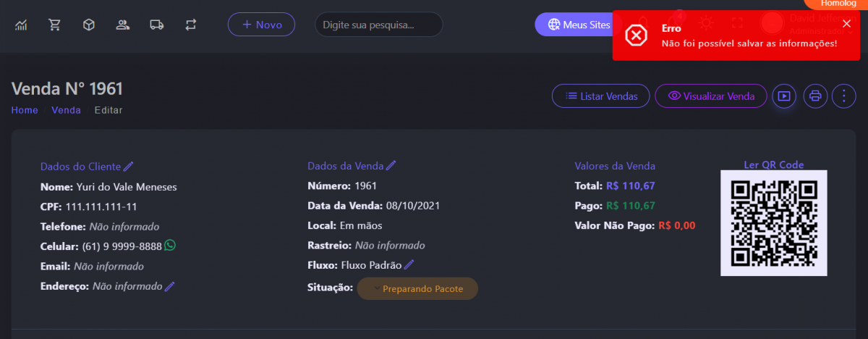Click the transfer arrows icon

[x=190, y=25]
